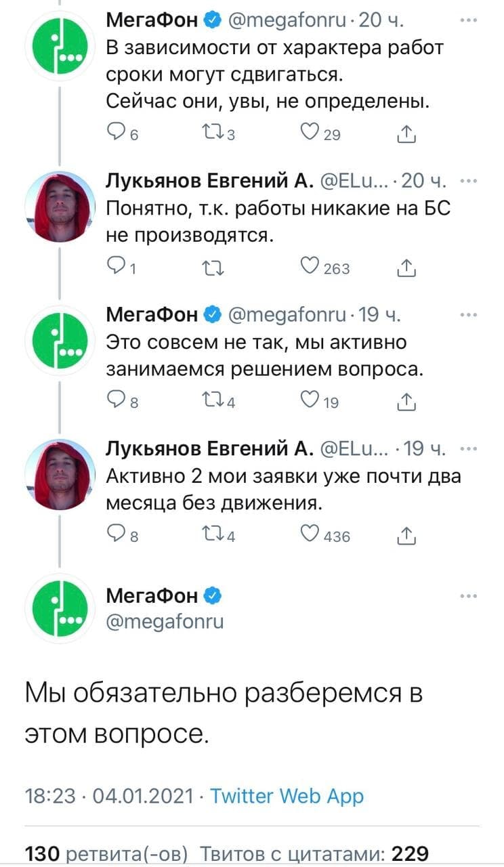This screenshot has height=867, width=504.
Task: Open the Twitter Web App source link
Action: 287,796
